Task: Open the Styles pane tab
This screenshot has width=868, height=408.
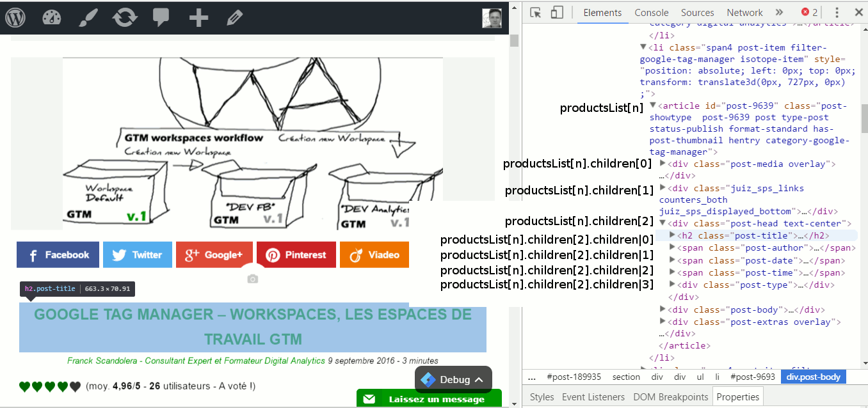Action: (542, 396)
